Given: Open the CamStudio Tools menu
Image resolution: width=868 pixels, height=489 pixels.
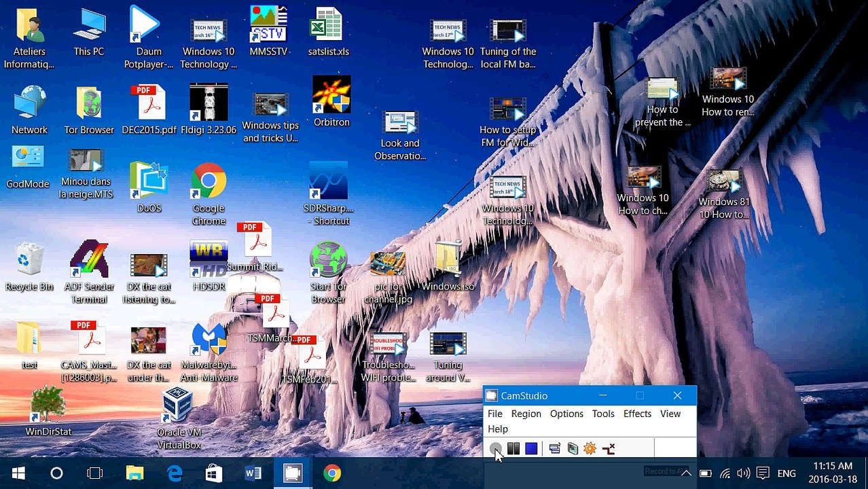Looking at the screenshot, I should coord(603,414).
